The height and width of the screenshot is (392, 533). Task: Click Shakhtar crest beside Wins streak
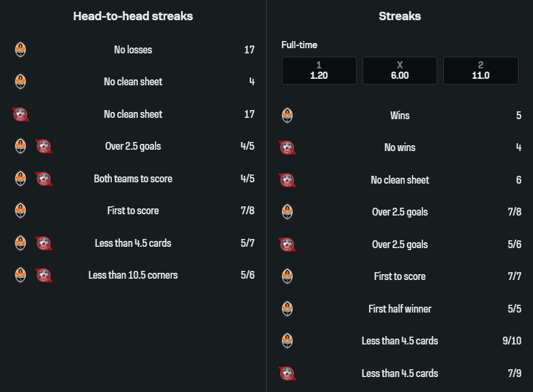click(x=287, y=115)
